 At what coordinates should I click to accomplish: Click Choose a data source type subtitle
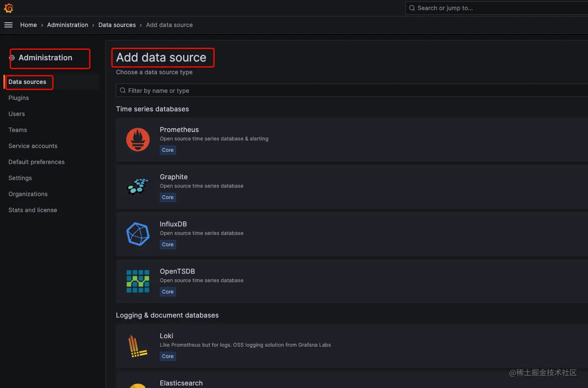pos(154,72)
